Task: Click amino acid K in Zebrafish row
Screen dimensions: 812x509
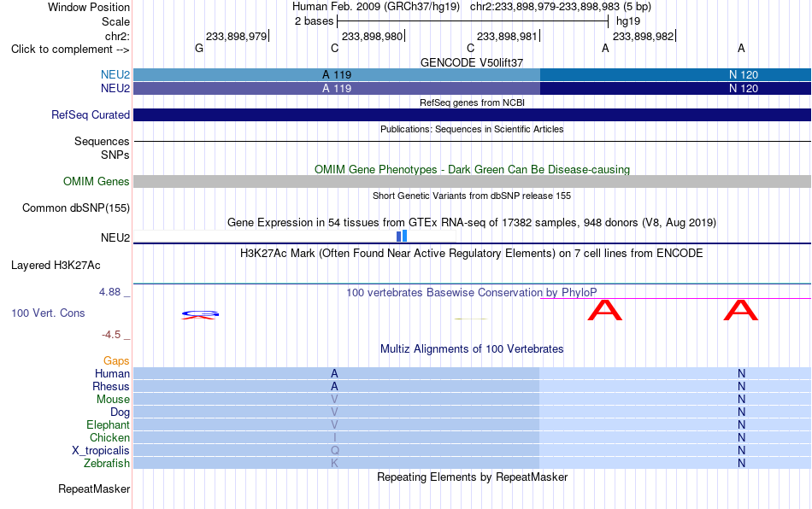Action: tap(334, 464)
